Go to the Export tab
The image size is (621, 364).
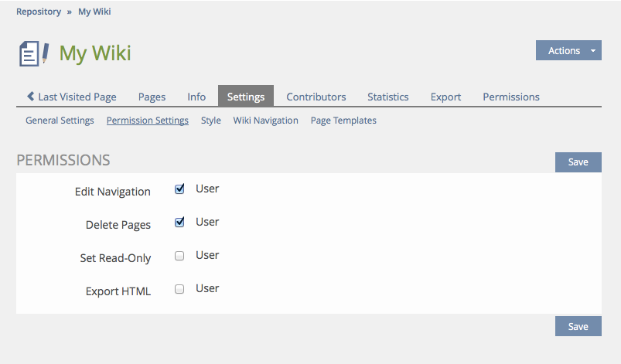(445, 97)
